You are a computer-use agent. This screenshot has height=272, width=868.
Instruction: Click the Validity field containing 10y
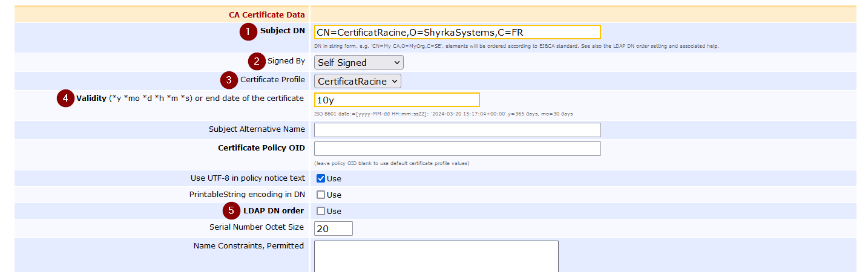coord(396,100)
